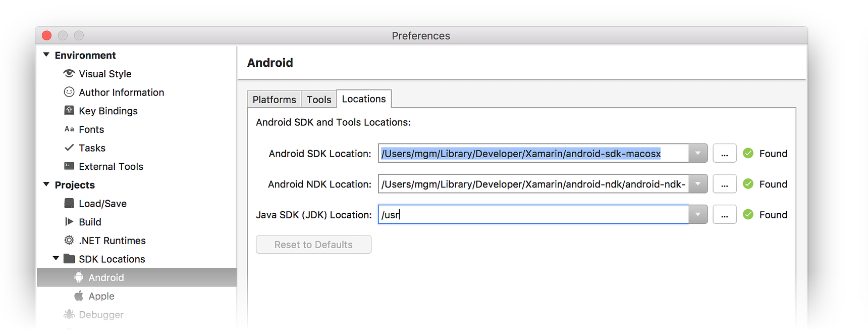Screen dimensions: 868x331
Task: Collapse the Projects tree section
Action: (46, 184)
